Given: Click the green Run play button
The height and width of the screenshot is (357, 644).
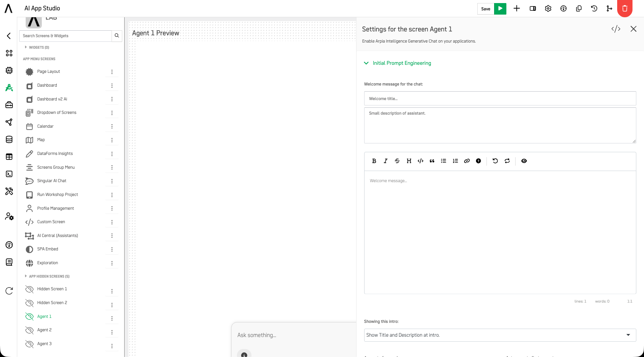Looking at the screenshot, I should click(x=500, y=8).
